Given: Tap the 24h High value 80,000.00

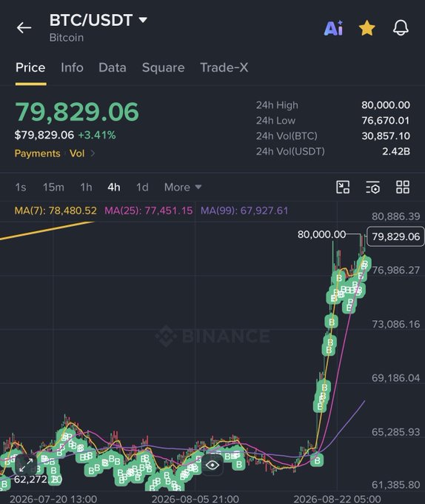Looking at the screenshot, I should tap(386, 105).
